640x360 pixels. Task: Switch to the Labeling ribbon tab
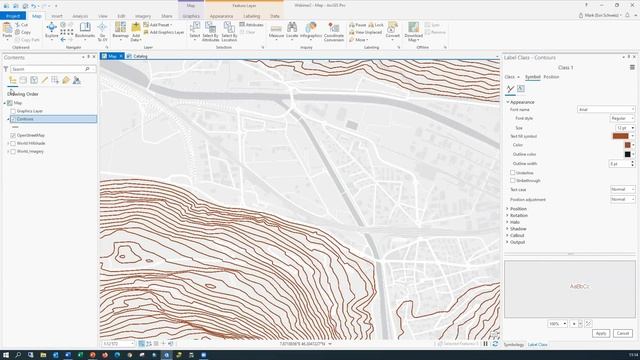click(x=251, y=16)
